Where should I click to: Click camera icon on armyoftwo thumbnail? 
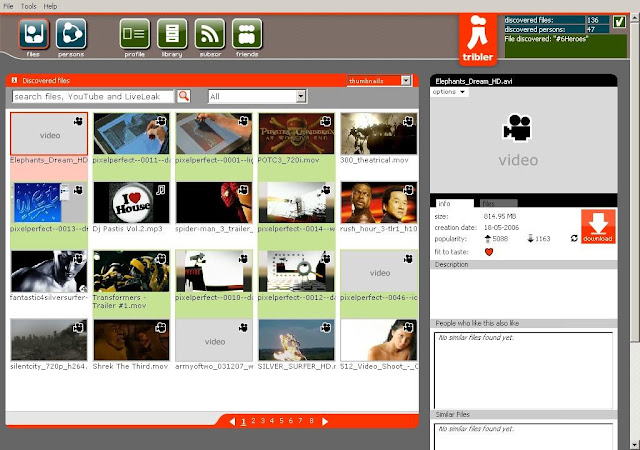point(243,327)
